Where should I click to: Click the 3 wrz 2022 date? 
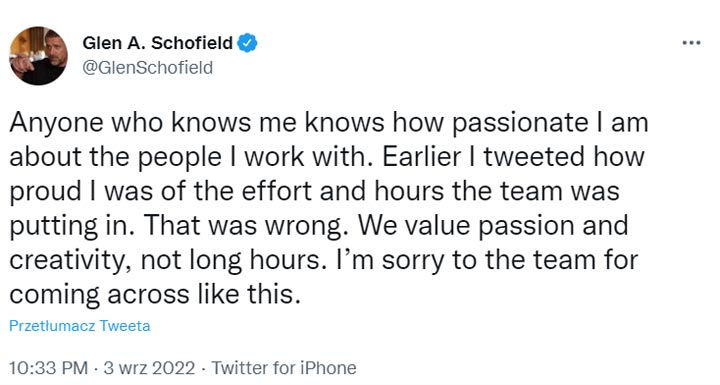pyautogui.click(x=149, y=368)
